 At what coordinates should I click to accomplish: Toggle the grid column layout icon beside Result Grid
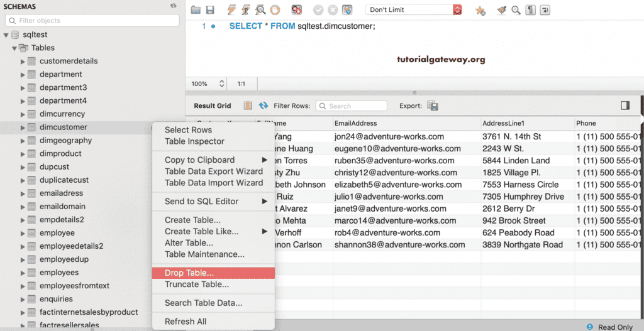tap(248, 106)
